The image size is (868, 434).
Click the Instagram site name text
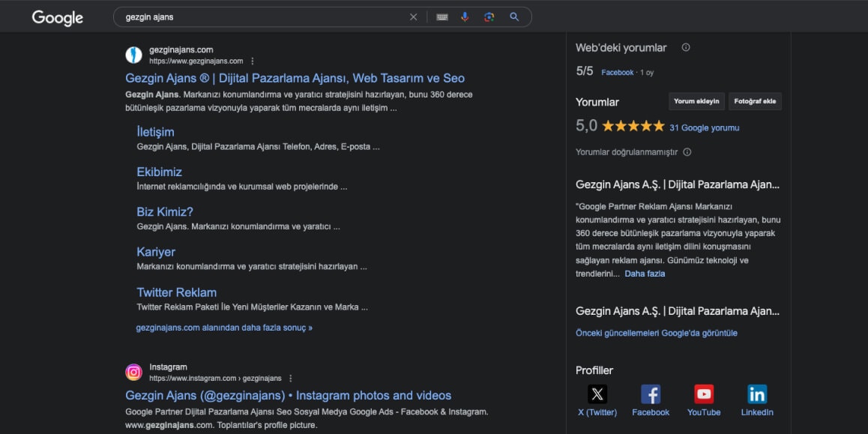169,367
